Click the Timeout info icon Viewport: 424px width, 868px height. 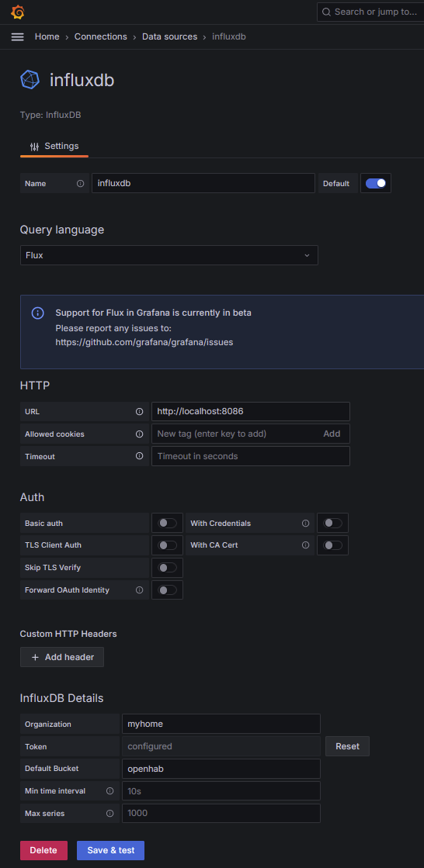tap(139, 456)
